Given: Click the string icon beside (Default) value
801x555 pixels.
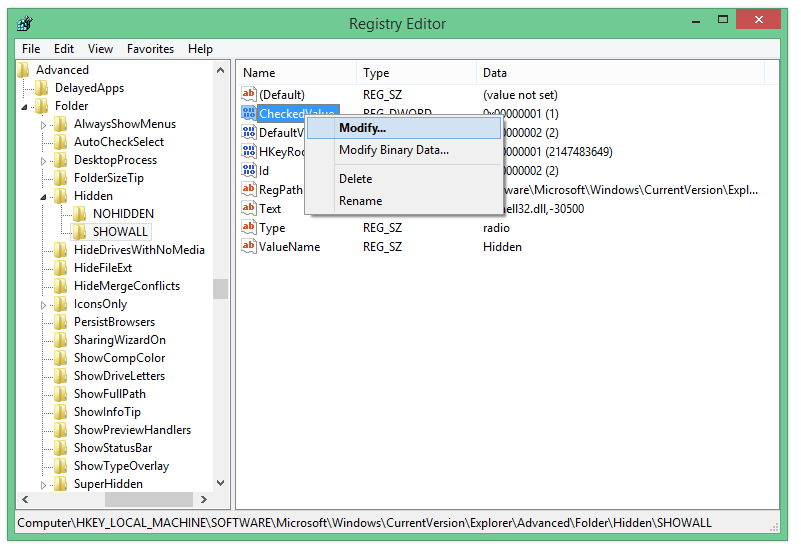Looking at the screenshot, I should click(249, 94).
